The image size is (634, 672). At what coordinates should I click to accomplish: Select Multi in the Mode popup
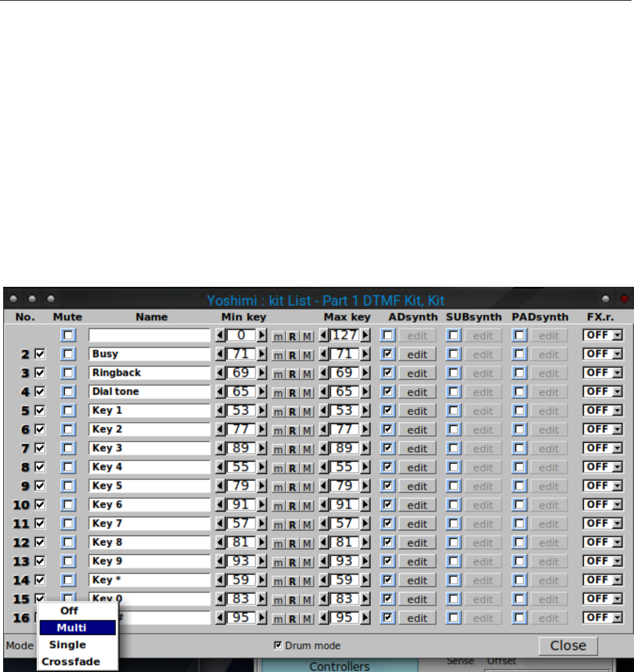pyautogui.click(x=78, y=628)
